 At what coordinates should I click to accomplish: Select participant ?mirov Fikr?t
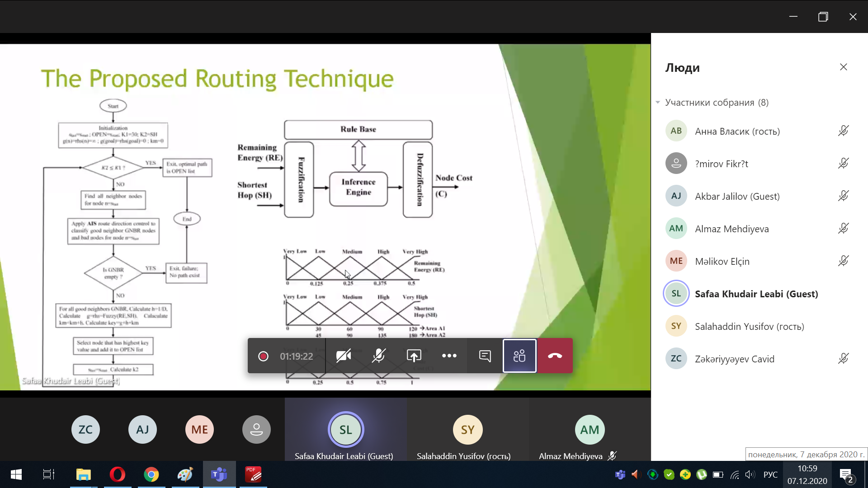[x=759, y=164]
